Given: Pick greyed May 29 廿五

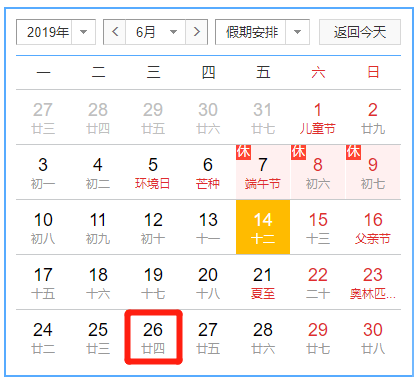Looking at the screenshot, I should (153, 117).
